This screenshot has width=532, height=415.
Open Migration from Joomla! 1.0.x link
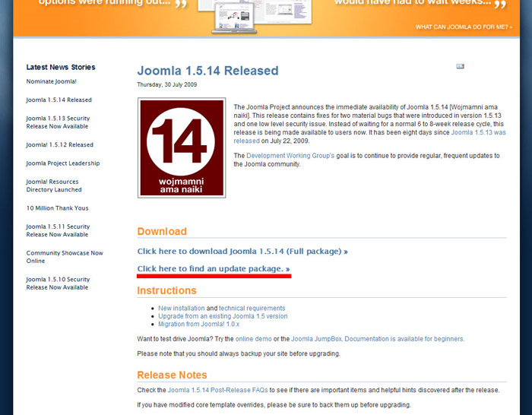click(199, 324)
